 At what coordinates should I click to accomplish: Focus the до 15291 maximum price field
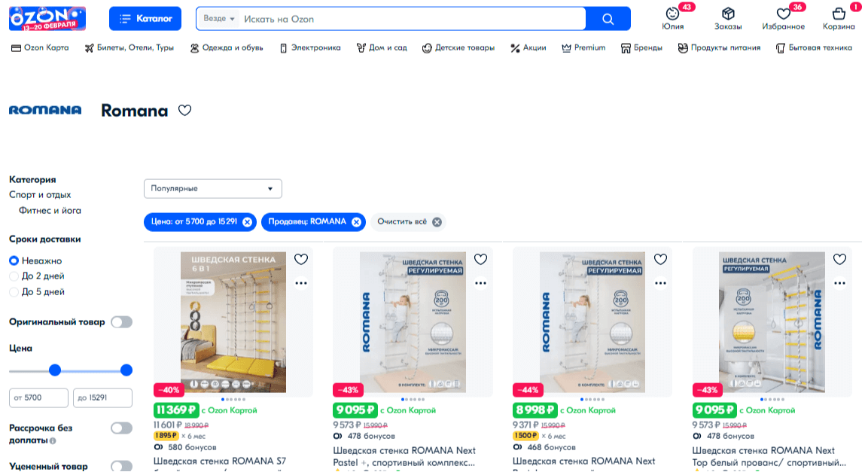(x=102, y=398)
